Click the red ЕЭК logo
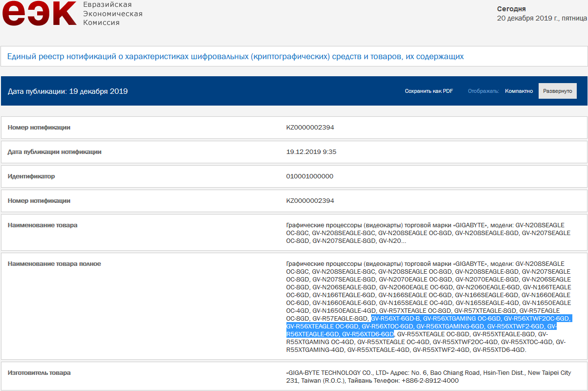Screen dimensions: 588x391 pyautogui.click(x=40, y=13)
